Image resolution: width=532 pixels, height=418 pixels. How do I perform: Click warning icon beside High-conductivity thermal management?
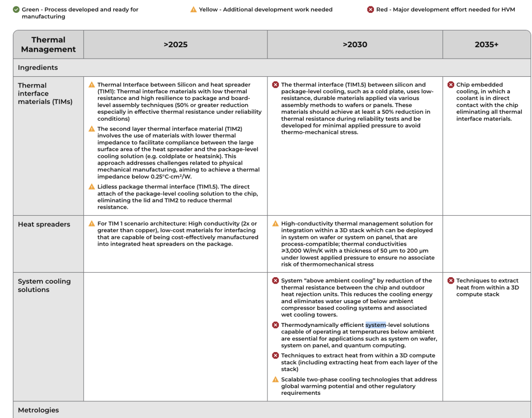275,224
